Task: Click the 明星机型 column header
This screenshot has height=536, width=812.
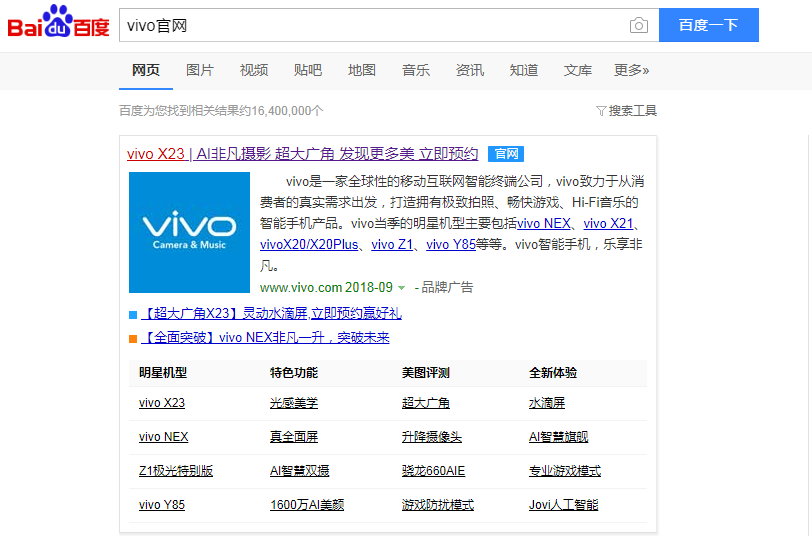Action: pos(163,373)
